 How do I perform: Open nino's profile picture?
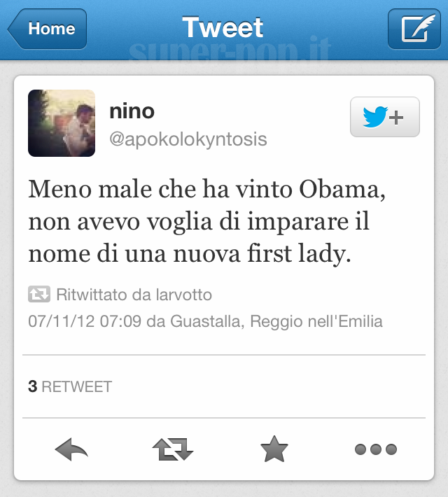[62, 123]
